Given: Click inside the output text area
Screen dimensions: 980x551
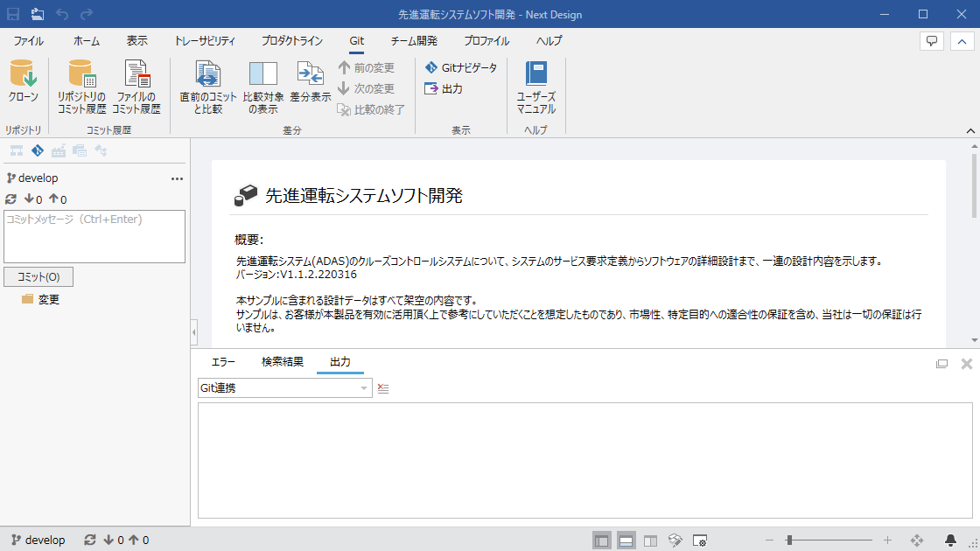Looking at the screenshot, I should point(585,460).
